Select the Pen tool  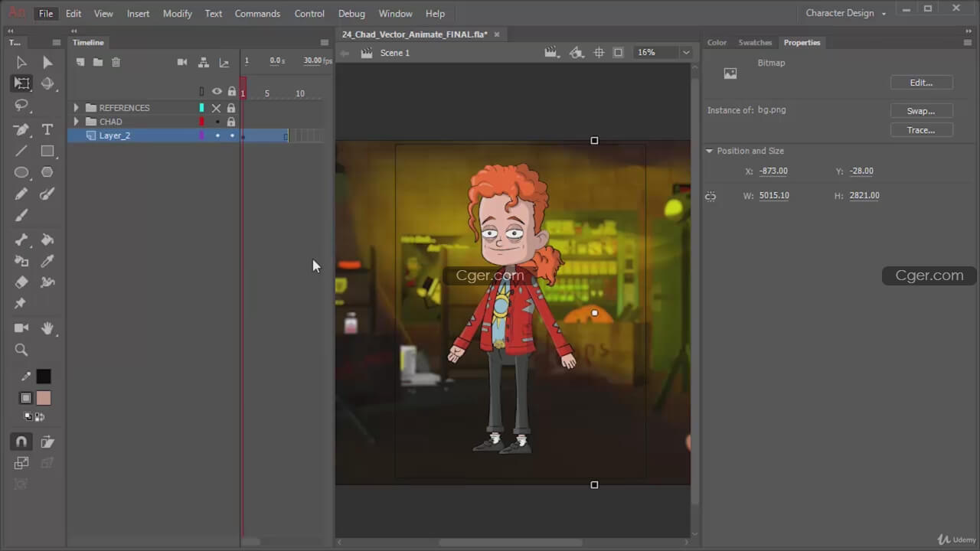pyautogui.click(x=21, y=130)
